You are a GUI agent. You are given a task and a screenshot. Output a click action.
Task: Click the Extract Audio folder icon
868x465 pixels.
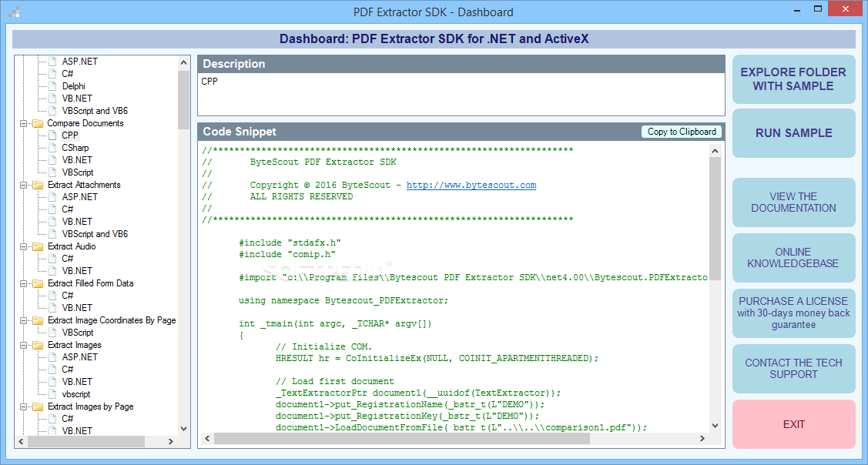point(38,246)
